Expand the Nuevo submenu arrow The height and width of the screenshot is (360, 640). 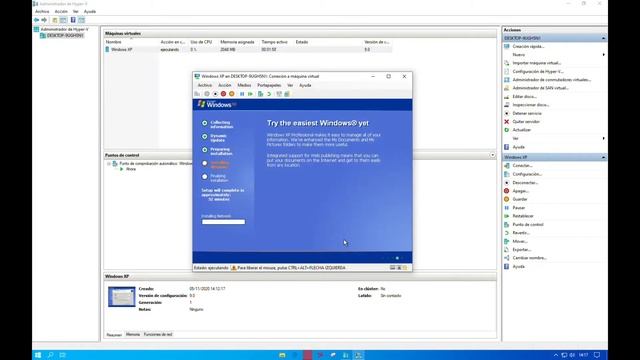pos(603,55)
